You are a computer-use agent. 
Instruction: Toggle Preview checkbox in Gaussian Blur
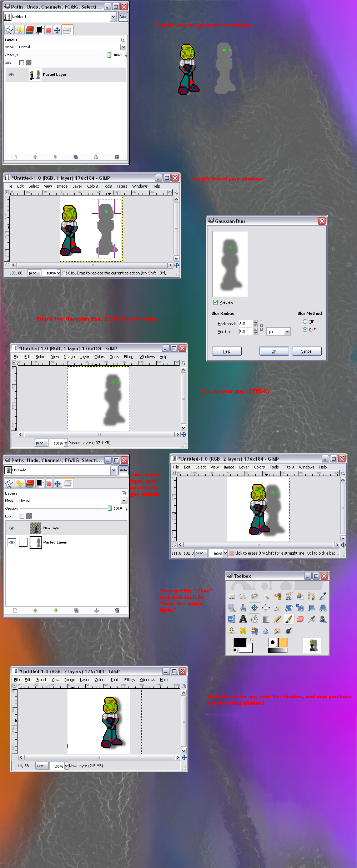click(215, 302)
